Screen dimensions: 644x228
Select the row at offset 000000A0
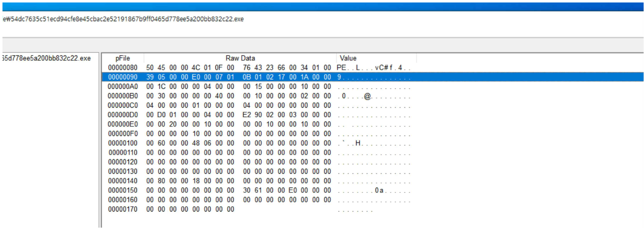[x=123, y=87]
